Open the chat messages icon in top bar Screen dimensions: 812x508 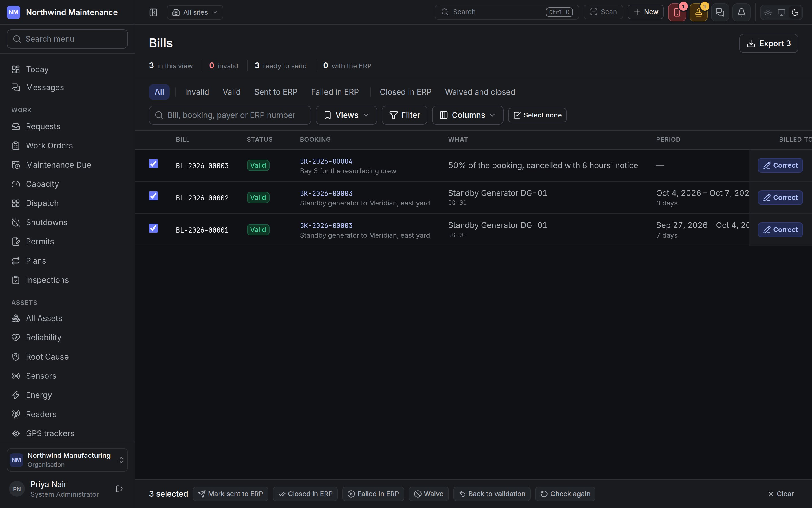(x=720, y=12)
